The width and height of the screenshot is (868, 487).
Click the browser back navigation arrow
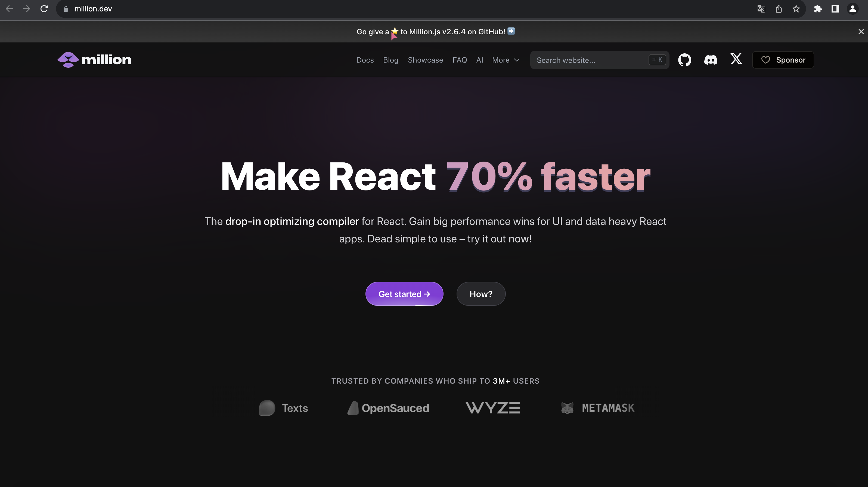[9, 9]
